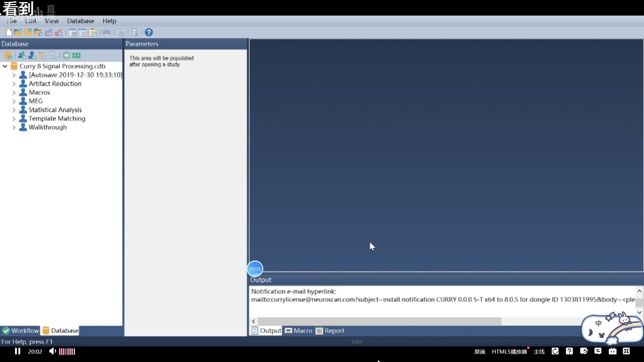Expand the Walkthrough tree item
Screen dimensions: 644x362
(x=14, y=127)
